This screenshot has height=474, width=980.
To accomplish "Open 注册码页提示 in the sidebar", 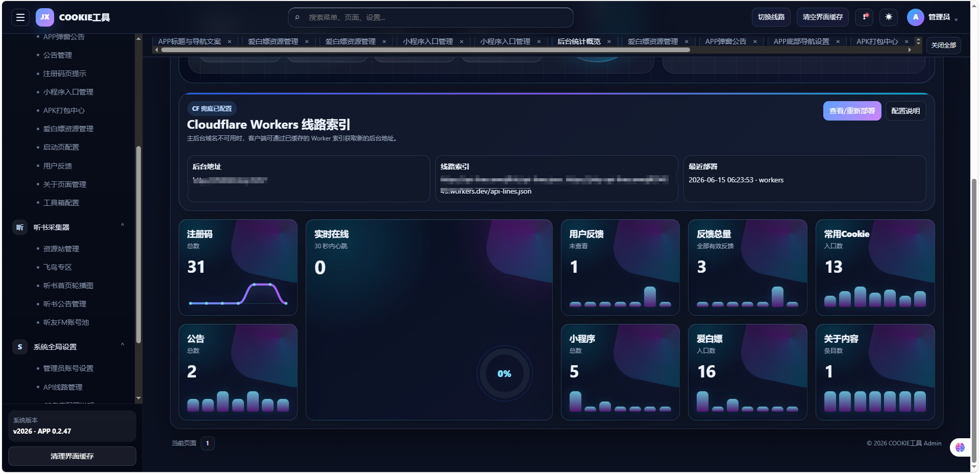I will click(x=65, y=74).
